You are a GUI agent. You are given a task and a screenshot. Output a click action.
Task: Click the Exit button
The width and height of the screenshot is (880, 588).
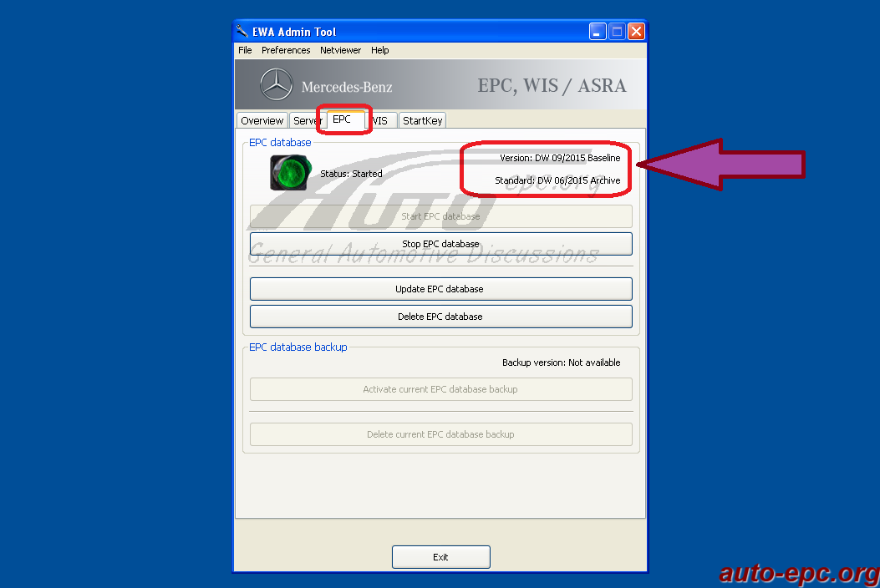(440, 557)
